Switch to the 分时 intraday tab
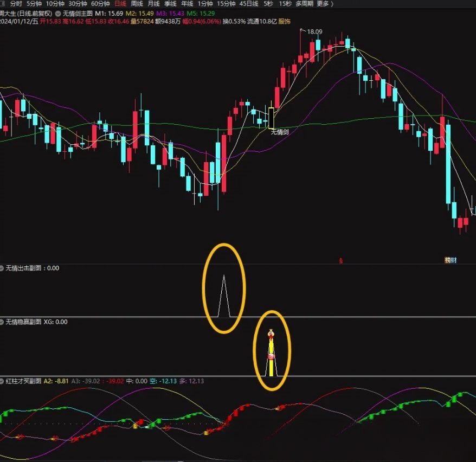 click(16, 4)
